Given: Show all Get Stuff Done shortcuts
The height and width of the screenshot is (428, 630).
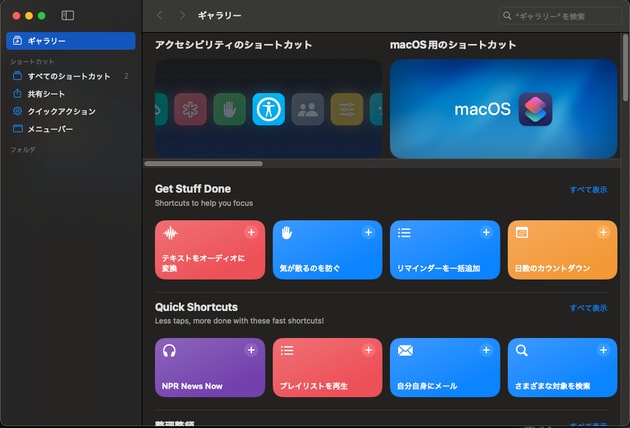Looking at the screenshot, I should [588, 190].
